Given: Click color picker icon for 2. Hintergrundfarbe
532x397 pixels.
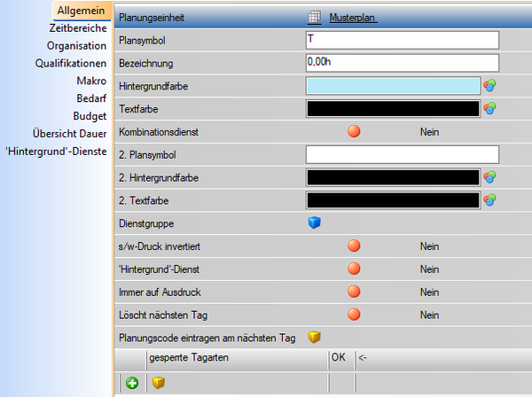Looking at the screenshot, I should pos(489,177).
